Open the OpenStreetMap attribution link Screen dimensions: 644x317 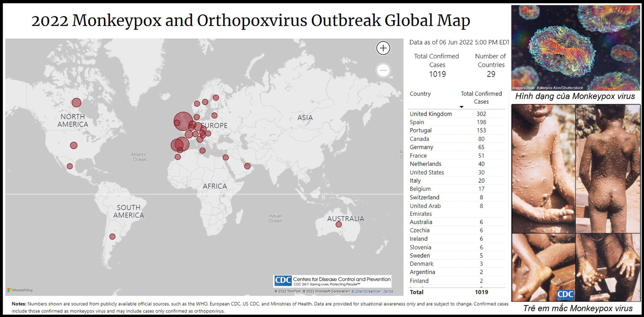366,291
